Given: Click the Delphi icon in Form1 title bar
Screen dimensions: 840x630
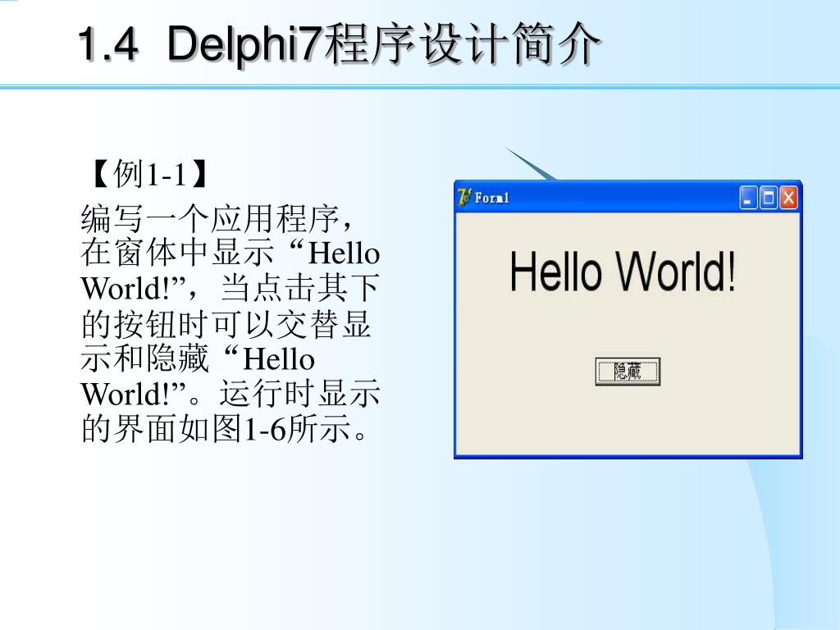Looking at the screenshot, I should tap(464, 197).
